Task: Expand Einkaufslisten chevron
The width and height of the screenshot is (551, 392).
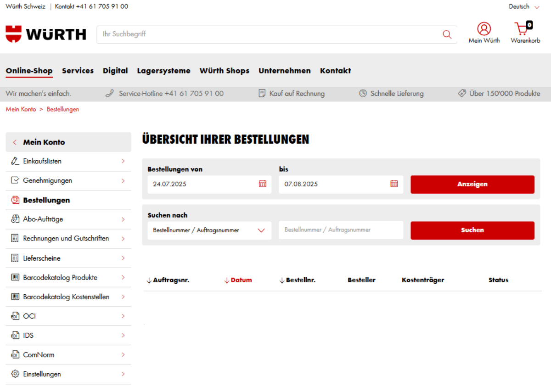Action: point(123,161)
